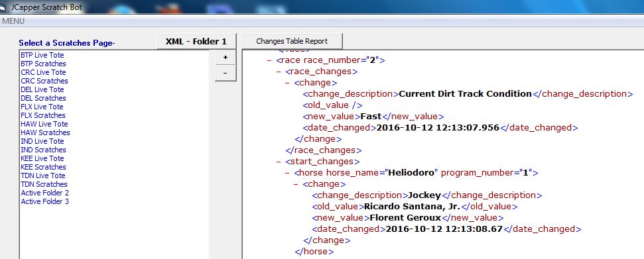This screenshot has height=259, width=644.
Task: Select IND Live Tote entry
Action: point(42,141)
